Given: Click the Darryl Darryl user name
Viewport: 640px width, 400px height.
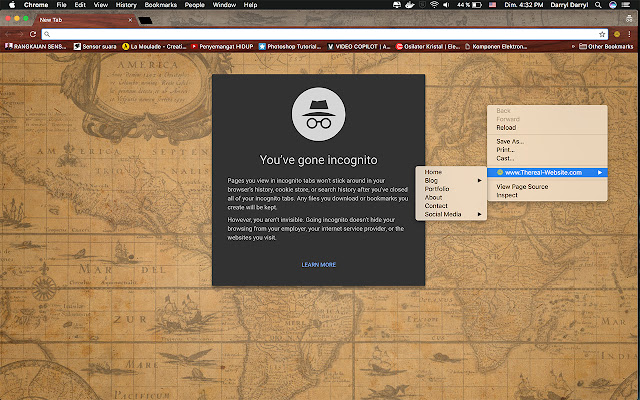Looking at the screenshot, I should point(569,5).
